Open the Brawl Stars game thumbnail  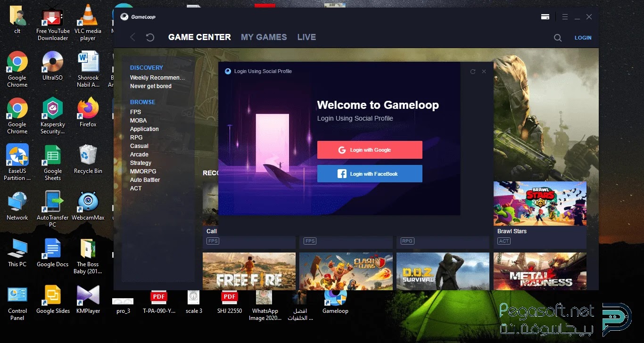540,204
